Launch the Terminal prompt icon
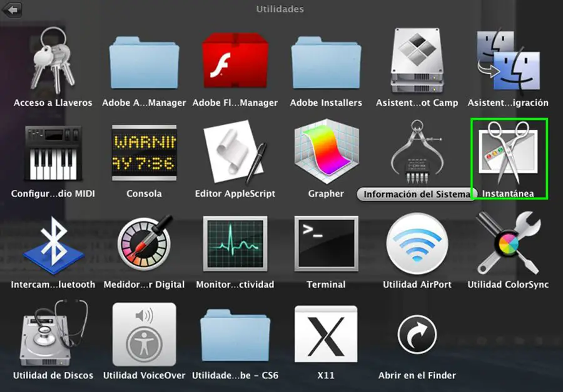 click(326, 244)
